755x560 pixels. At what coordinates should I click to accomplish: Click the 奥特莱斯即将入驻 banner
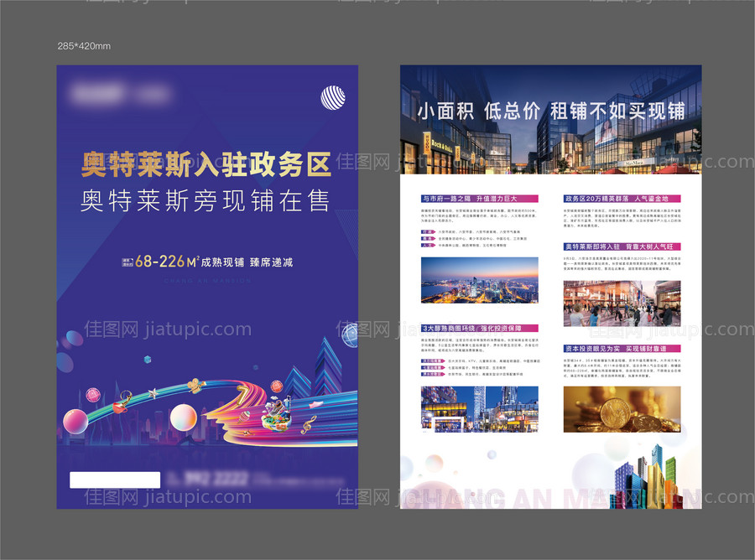[x=621, y=246]
